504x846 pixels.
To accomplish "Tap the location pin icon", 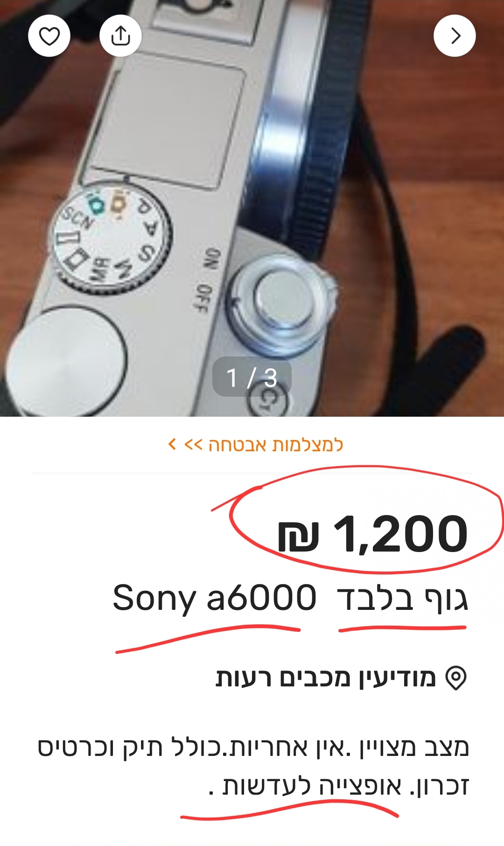I will [456, 678].
